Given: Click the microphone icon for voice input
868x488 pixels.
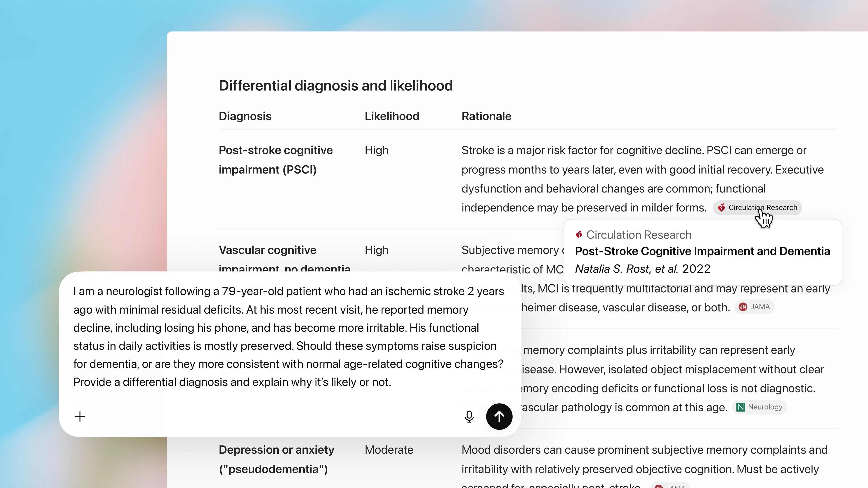Looking at the screenshot, I should tap(469, 417).
